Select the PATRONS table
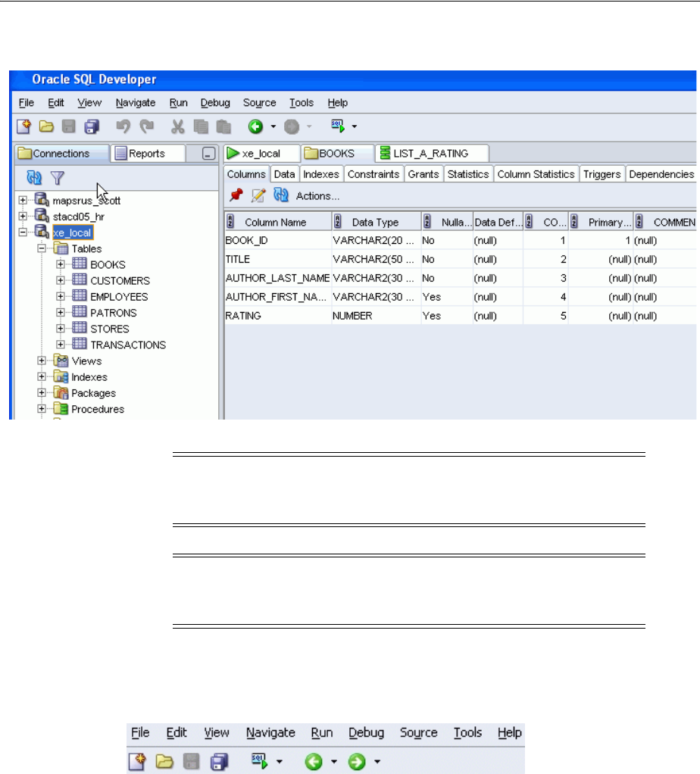 point(114,313)
